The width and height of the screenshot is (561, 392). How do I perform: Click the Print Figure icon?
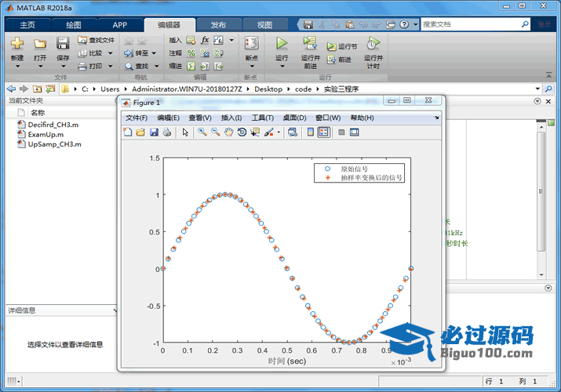point(167,132)
